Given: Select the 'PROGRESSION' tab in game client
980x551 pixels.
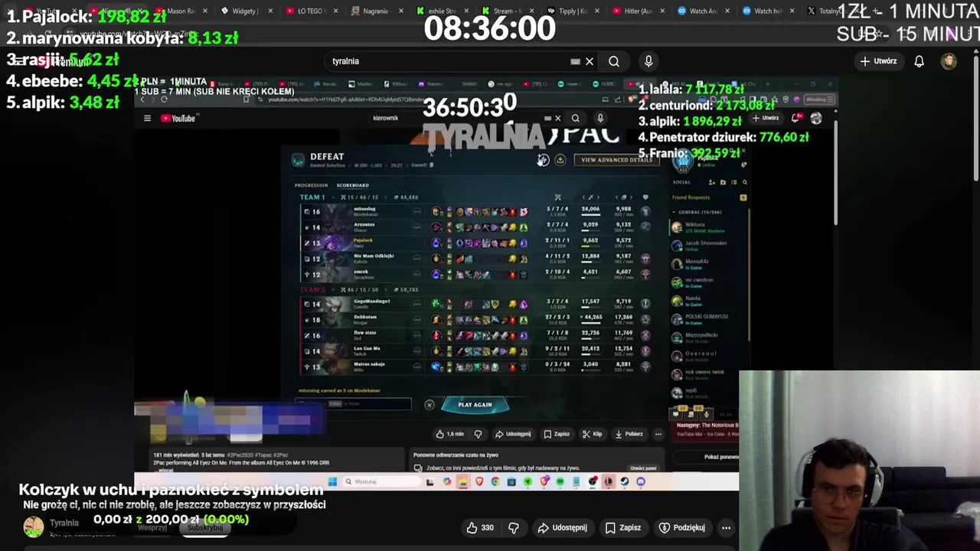Looking at the screenshot, I should coord(311,185).
